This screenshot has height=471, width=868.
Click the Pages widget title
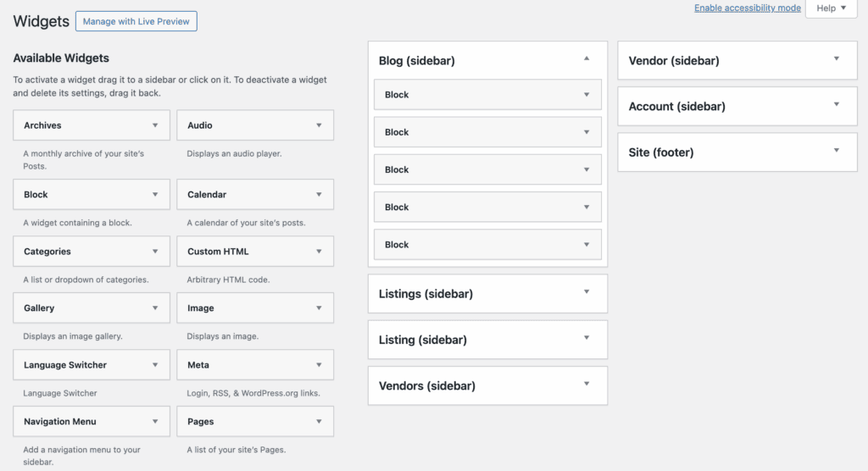tap(200, 422)
